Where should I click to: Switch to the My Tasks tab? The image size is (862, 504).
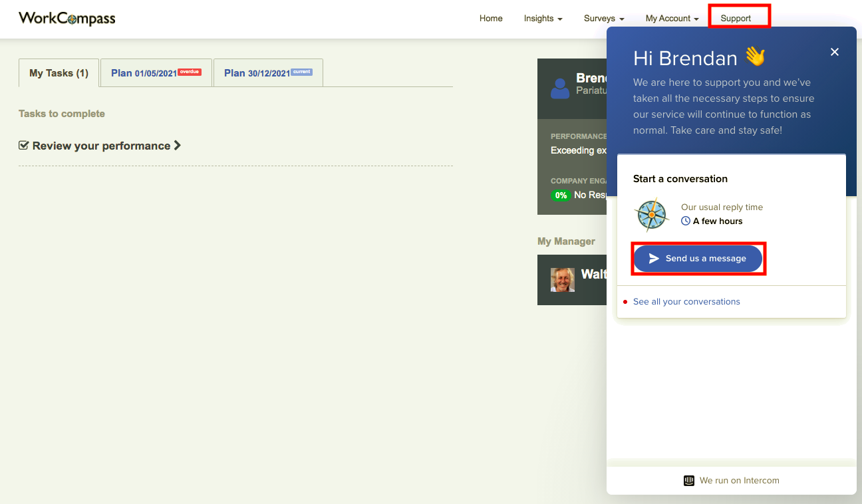coord(59,72)
